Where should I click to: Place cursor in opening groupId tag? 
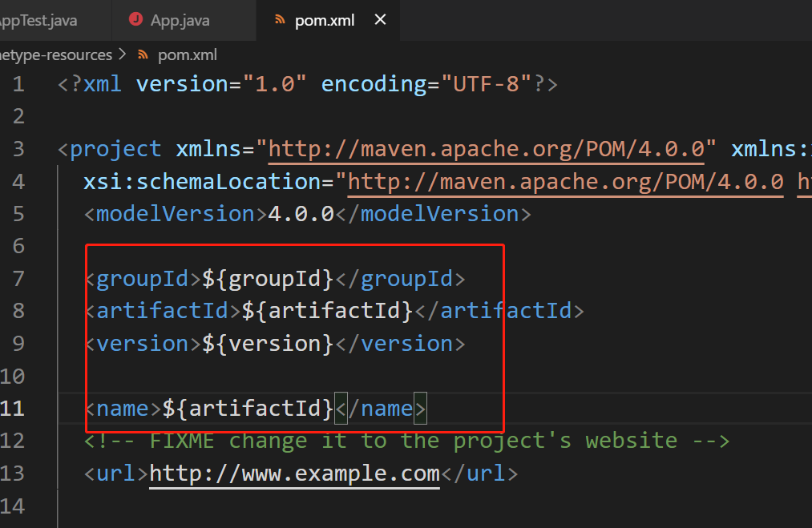coord(142,279)
